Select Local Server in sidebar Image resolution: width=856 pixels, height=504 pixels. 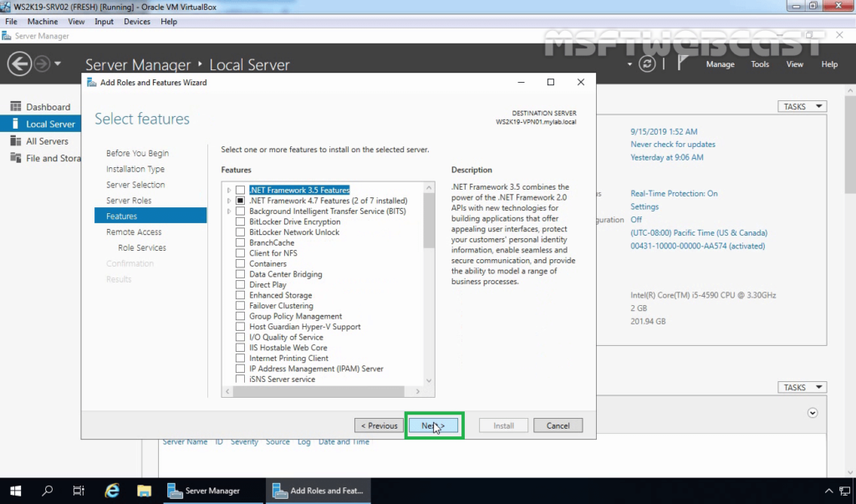coord(40,124)
